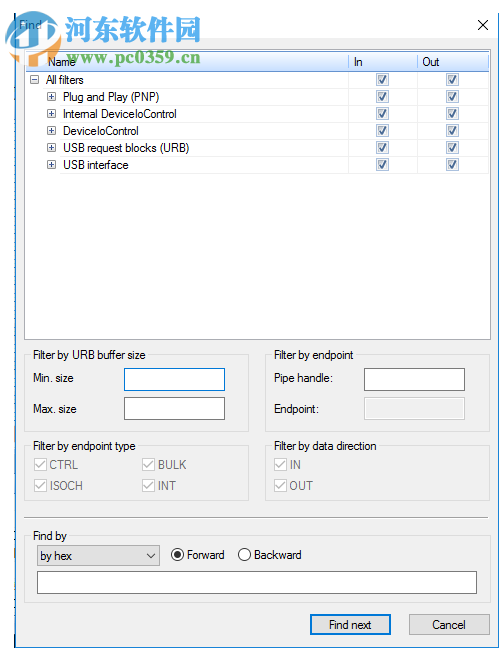Collapse the All filters tree node
The height and width of the screenshot is (649, 504).
[35, 79]
